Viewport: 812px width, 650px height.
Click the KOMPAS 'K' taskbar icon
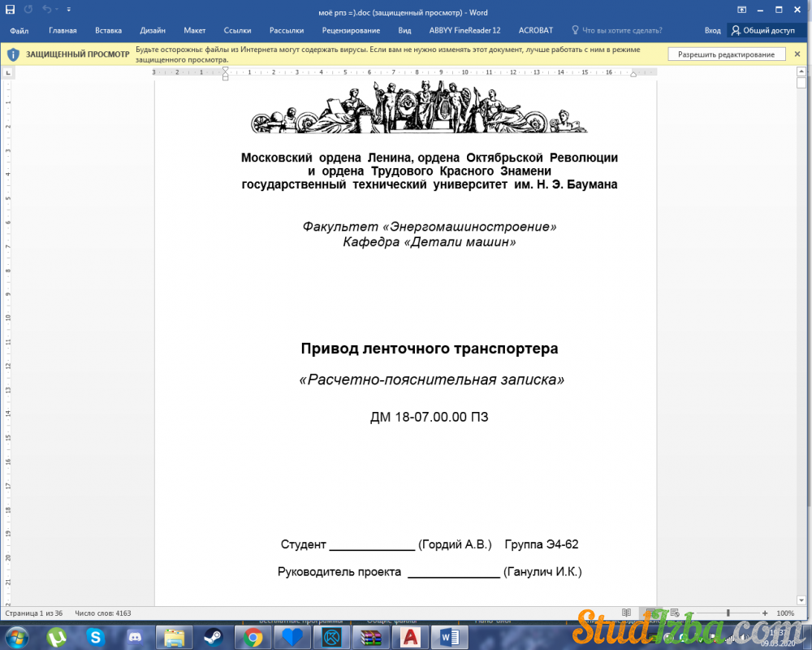pos(331,637)
